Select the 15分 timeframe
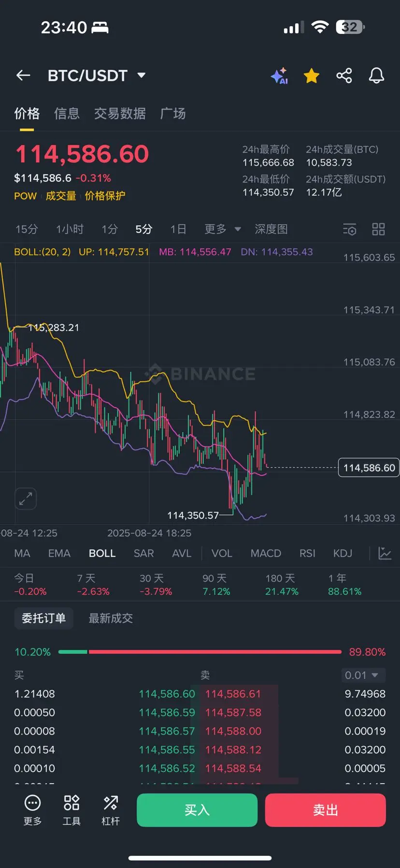Image resolution: width=400 pixels, height=868 pixels. click(x=27, y=229)
